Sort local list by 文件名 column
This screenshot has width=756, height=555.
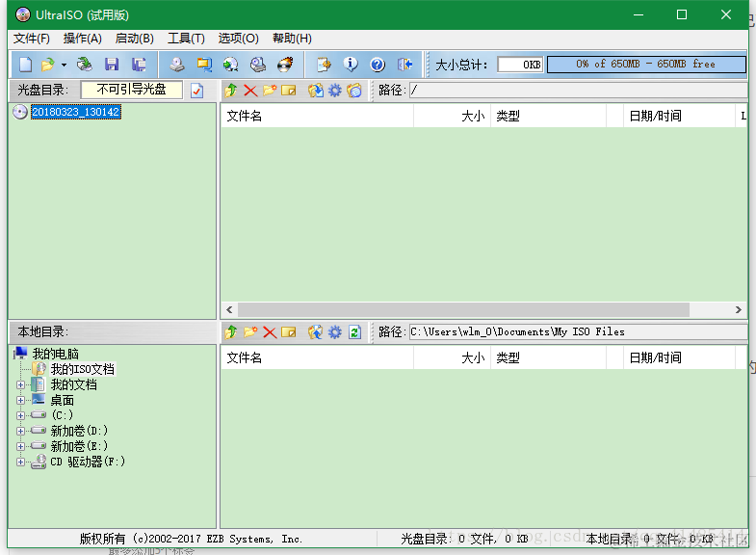click(x=317, y=357)
